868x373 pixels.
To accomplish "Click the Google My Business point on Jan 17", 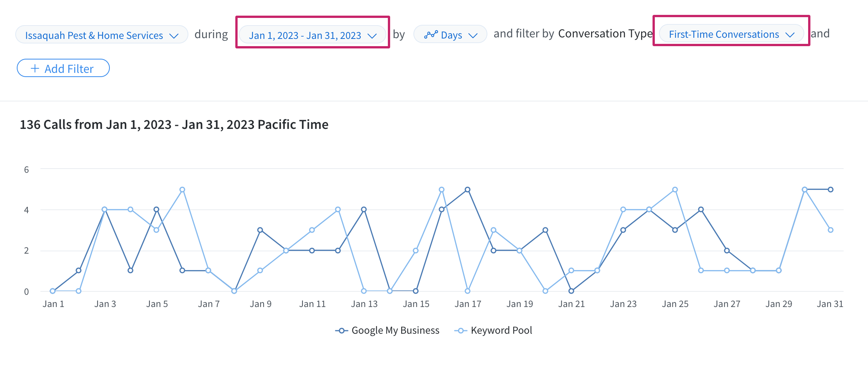I will point(468,190).
